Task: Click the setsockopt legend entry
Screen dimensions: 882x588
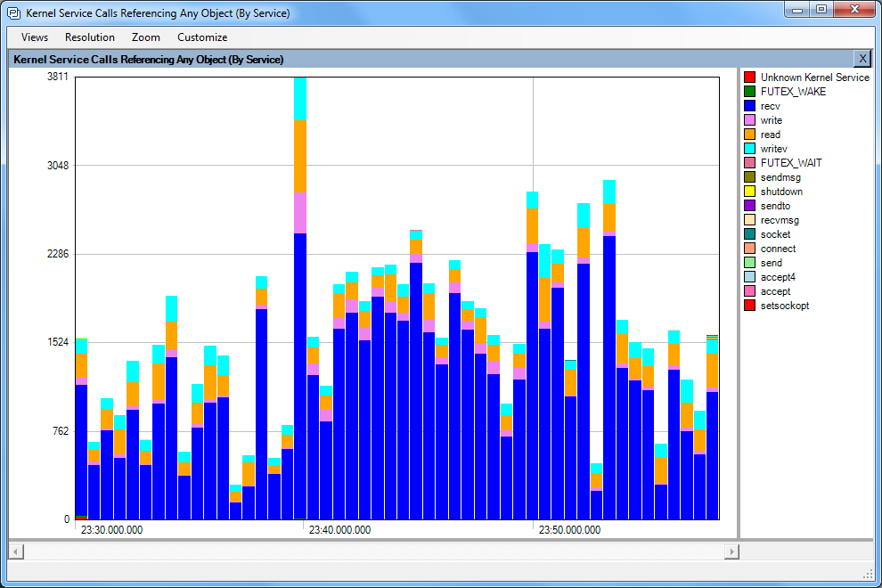Action: click(784, 306)
